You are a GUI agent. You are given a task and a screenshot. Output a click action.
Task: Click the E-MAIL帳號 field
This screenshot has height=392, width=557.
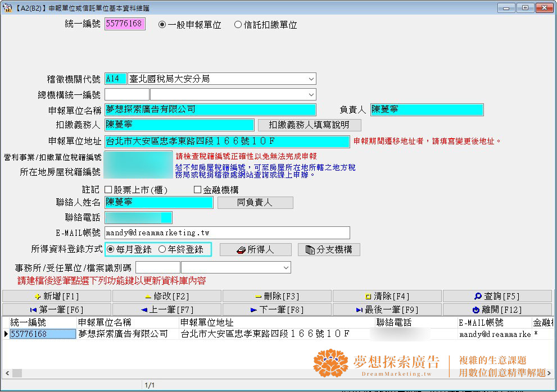(227, 233)
